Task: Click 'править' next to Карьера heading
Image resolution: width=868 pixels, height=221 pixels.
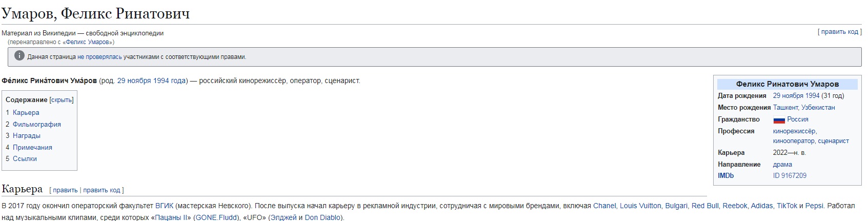Action: pyautogui.click(x=65, y=190)
